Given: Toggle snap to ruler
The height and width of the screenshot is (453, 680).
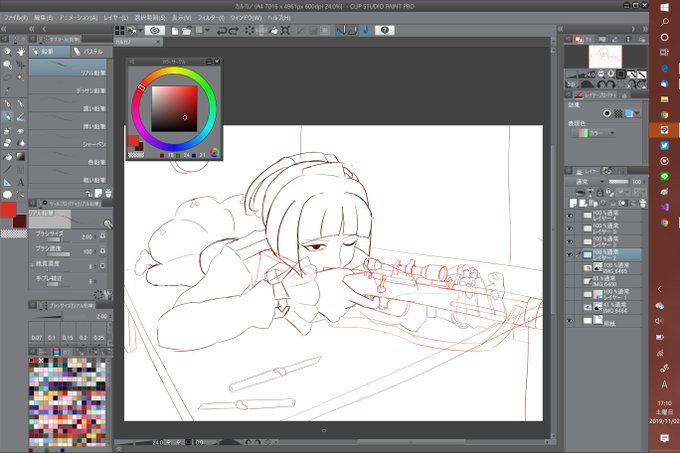Looking at the screenshot, I should pos(341,30).
